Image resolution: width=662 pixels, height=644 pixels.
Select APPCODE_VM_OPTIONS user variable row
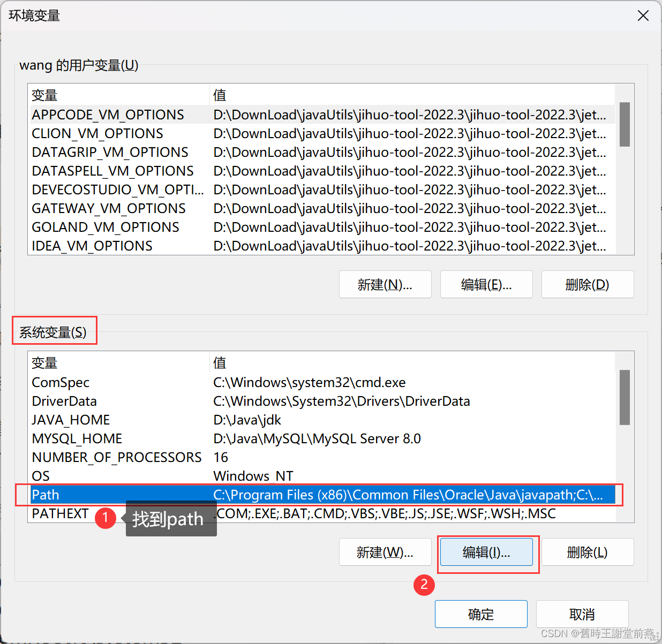coord(322,115)
